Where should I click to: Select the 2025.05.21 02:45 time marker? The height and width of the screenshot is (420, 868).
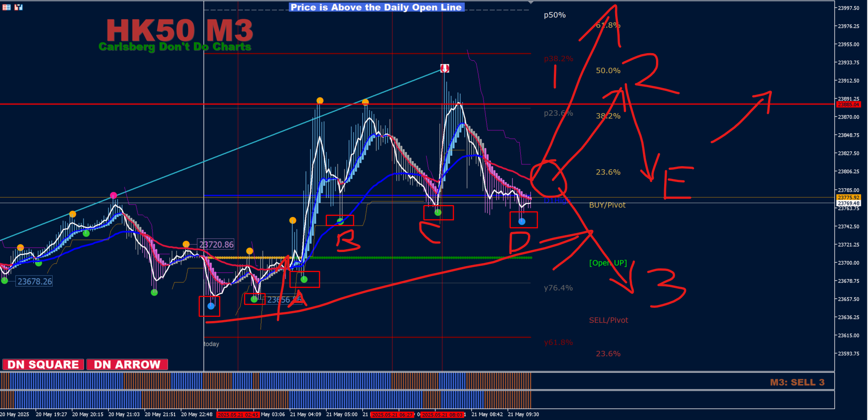pyautogui.click(x=238, y=415)
